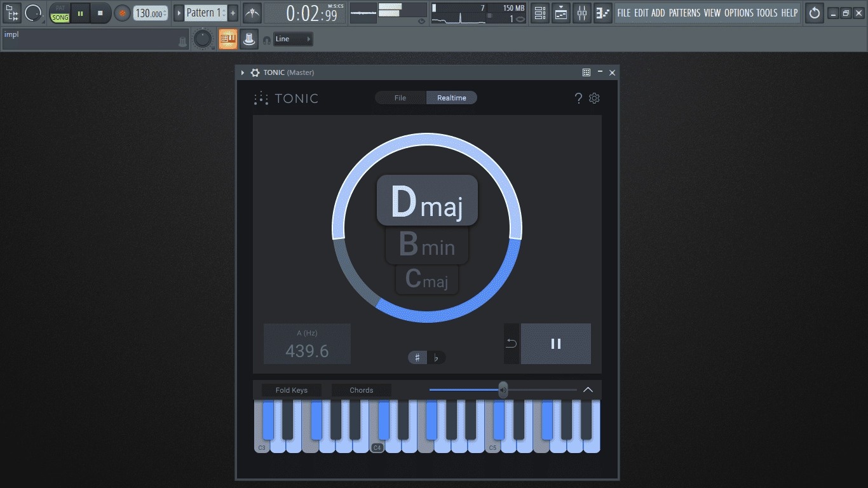Open the VIEW menu
The height and width of the screenshot is (488, 868).
[712, 13]
